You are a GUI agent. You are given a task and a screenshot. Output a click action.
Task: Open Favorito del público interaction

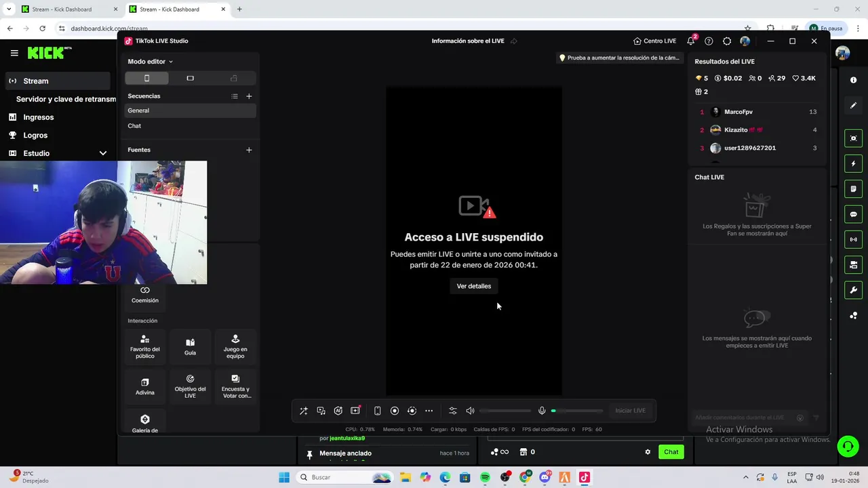click(x=145, y=347)
